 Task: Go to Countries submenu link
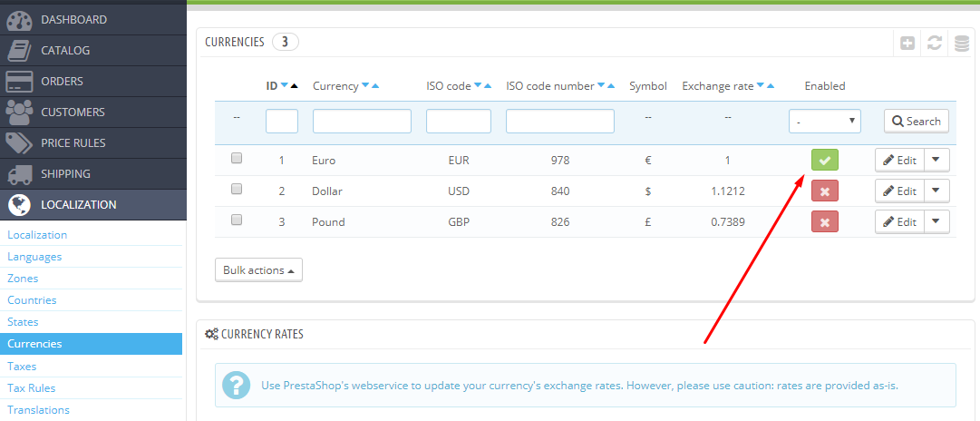pyautogui.click(x=32, y=300)
